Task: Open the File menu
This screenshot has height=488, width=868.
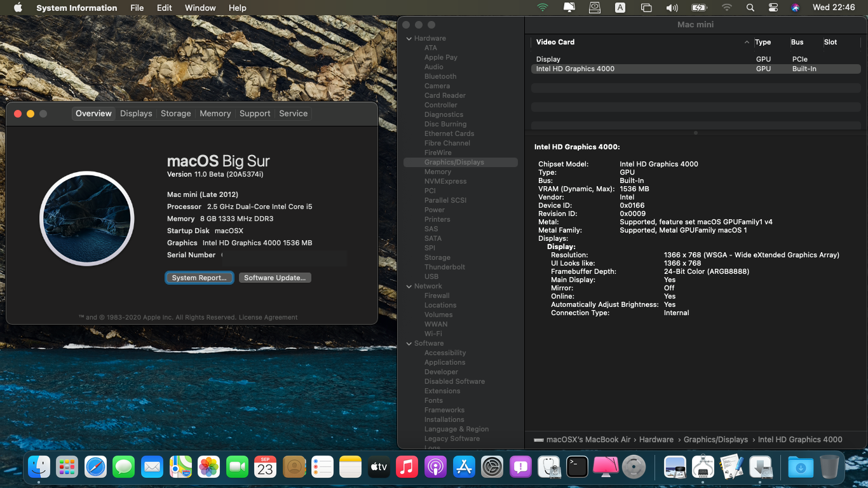Action: (x=137, y=8)
